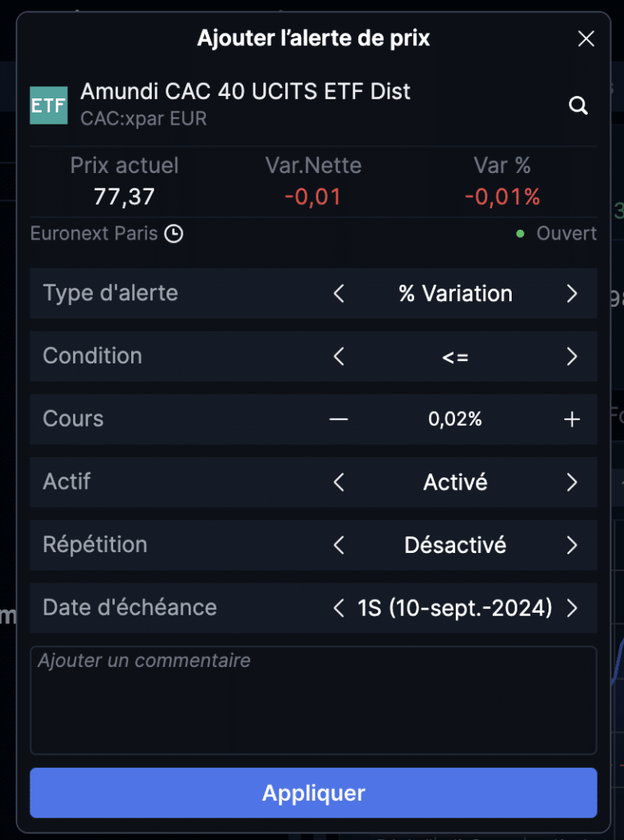Viewport: 624px width, 840px height.
Task: Click the search magnifier icon
Action: pyautogui.click(x=578, y=106)
